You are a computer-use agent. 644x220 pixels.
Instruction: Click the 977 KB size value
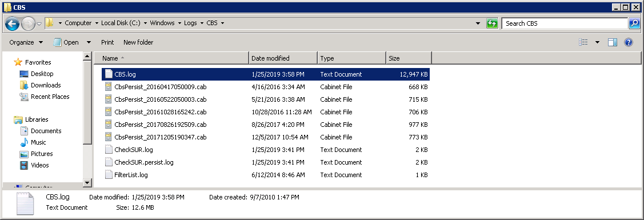coord(418,125)
